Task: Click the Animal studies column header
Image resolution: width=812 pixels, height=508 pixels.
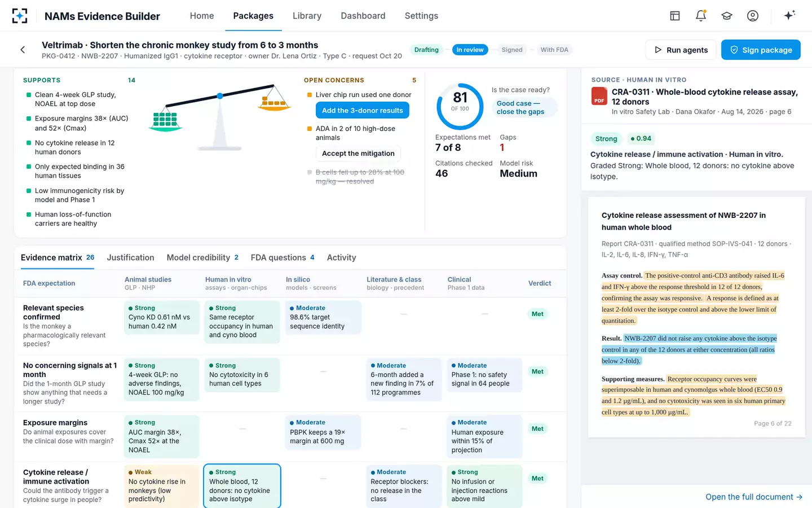Action: 148,283
